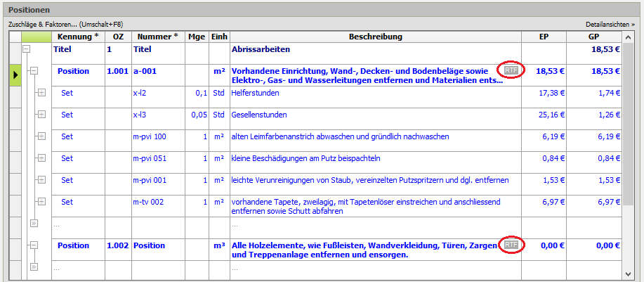The image size is (644, 282).
Task: Open RTF editor for position 1.002
Action: (511, 245)
